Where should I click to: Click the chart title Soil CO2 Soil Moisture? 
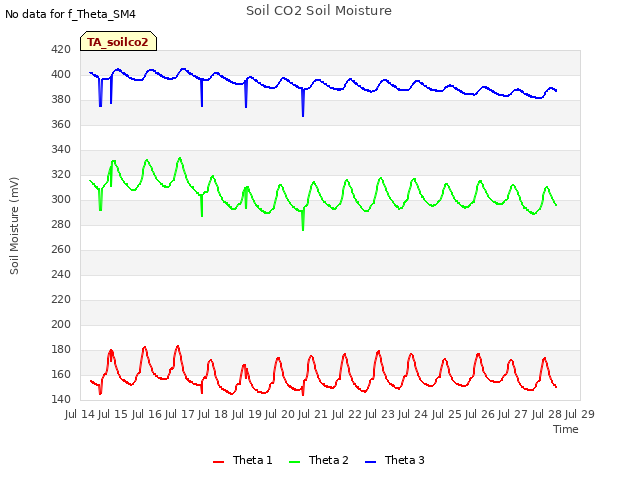319,11
